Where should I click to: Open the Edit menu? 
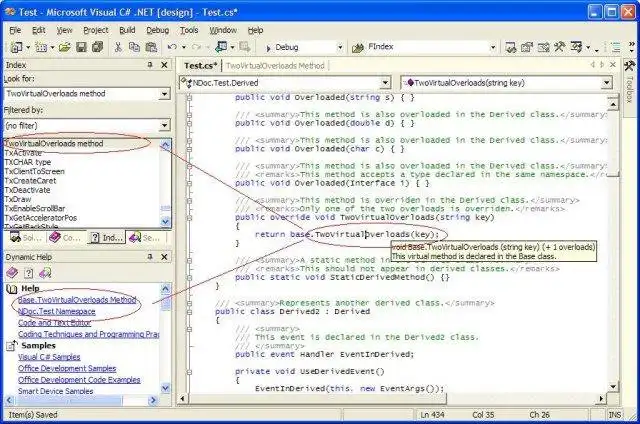39,30
